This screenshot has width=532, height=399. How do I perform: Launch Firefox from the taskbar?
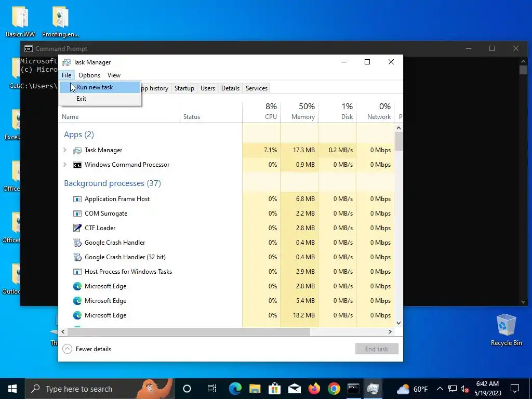[x=314, y=389]
